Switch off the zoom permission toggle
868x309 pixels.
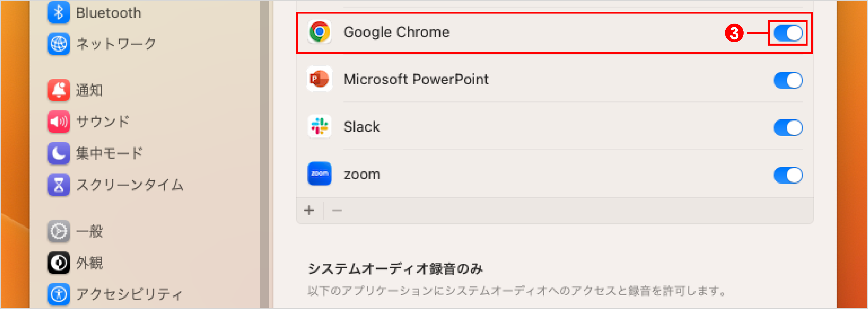[787, 175]
